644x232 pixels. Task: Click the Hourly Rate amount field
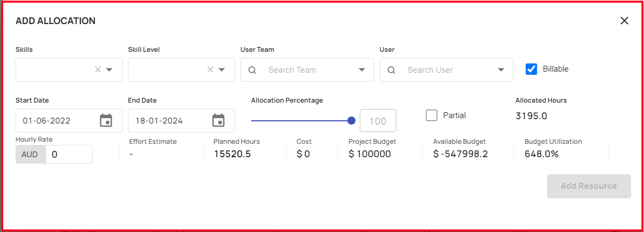pos(69,154)
